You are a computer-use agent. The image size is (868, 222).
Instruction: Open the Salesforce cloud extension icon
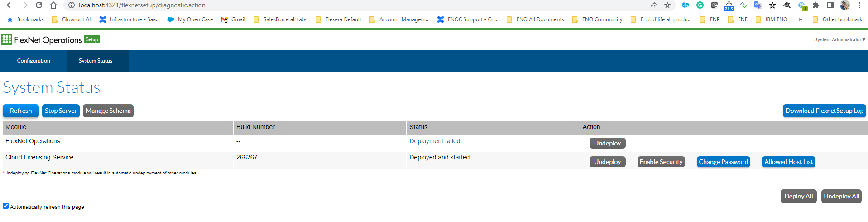[686, 5]
